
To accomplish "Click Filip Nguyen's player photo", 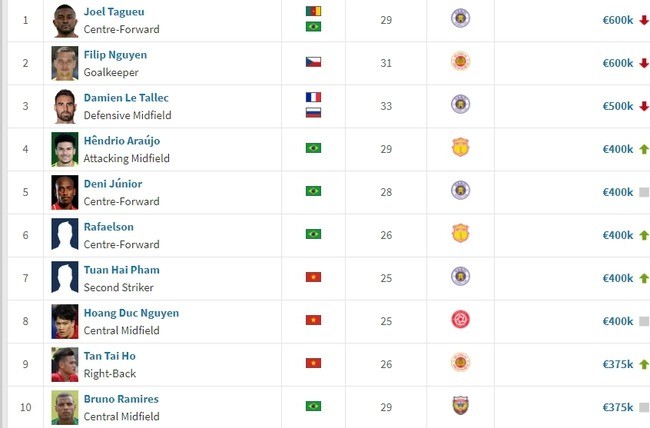I will point(65,63).
